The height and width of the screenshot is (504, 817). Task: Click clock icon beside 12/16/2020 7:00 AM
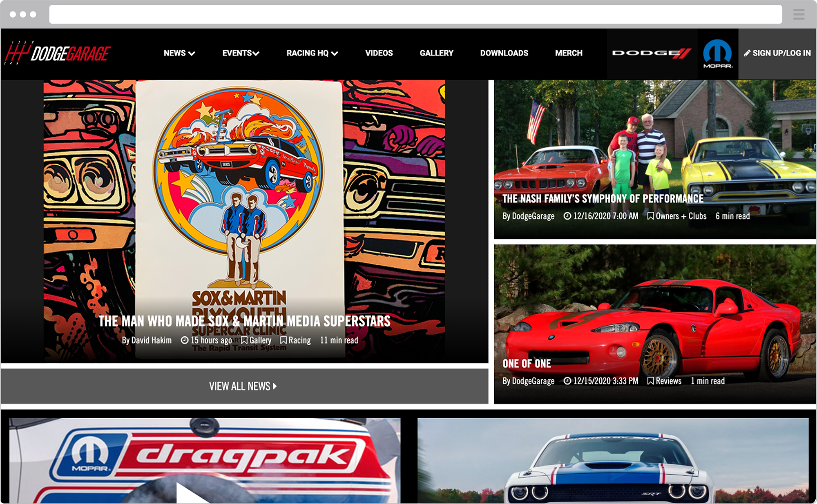click(567, 216)
